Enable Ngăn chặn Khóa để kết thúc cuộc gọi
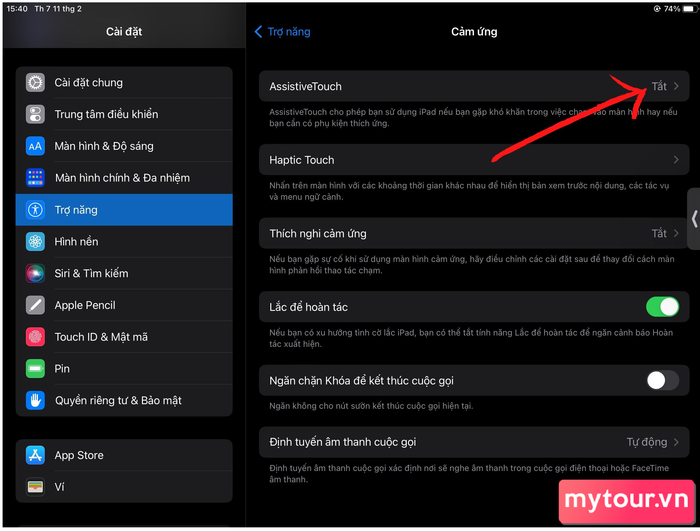 [x=662, y=380]
